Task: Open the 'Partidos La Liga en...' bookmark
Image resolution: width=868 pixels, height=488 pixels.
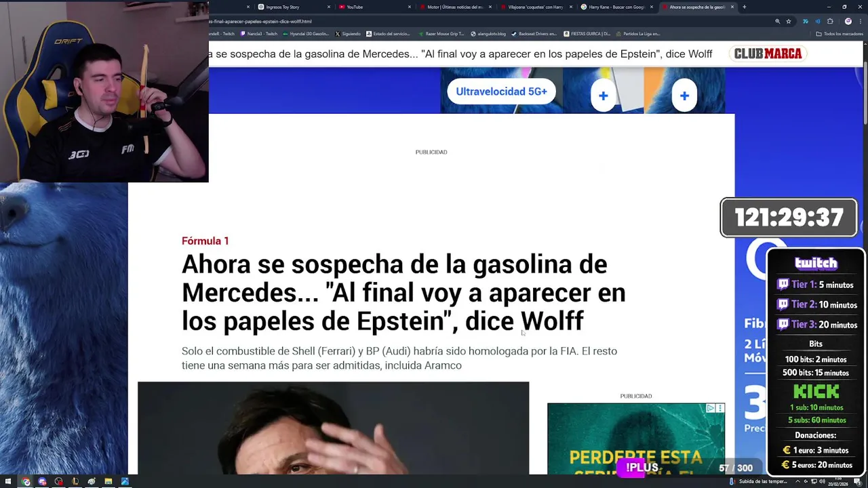Action: [638, 33]
